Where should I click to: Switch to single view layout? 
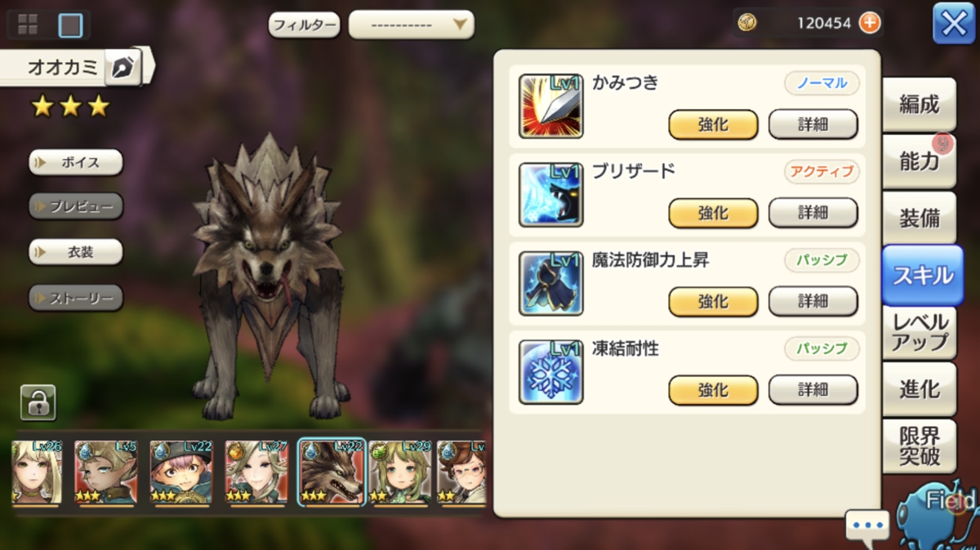tap(71, 25)
